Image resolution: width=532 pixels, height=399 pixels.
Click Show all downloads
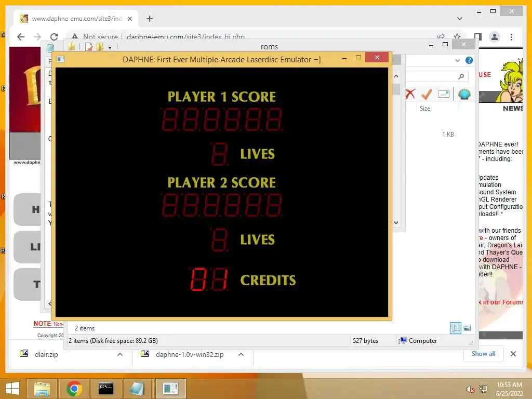pyautogui.click(x=484, y=354)
